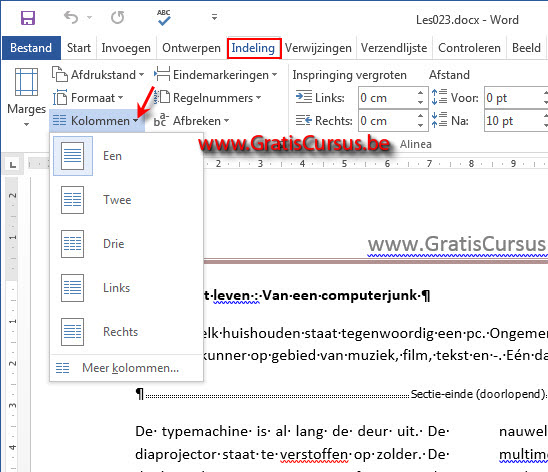The width and height of the screenshot is (548, 472).
Task: Run the ABC spelling check icon
Action: (164, 17)
